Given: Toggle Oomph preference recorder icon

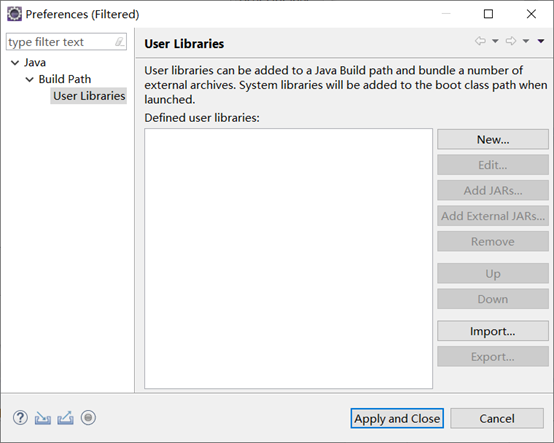Looking at the screenshot, I should (x=88, y=418).
